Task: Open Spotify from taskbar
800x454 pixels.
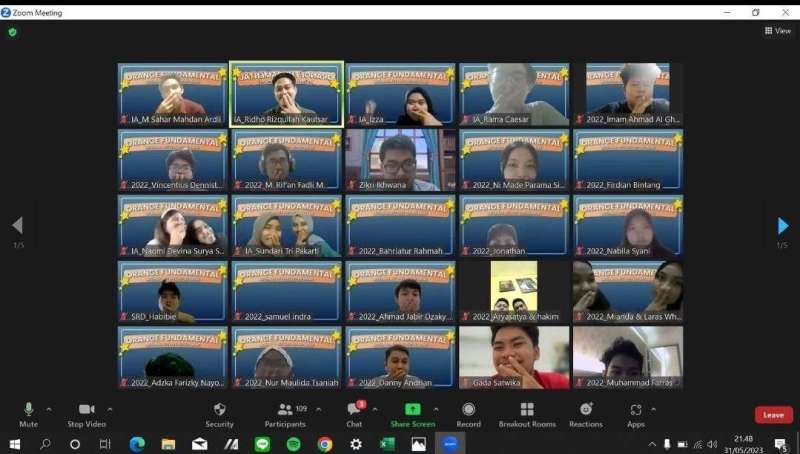Action: click(293, 444)
